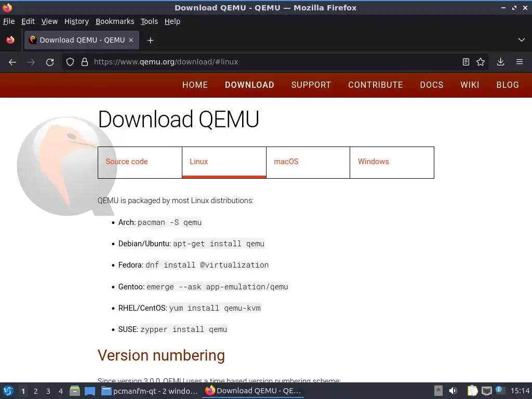This screenshot has height=399, width=532.
Task: Launch the file manager from the panel
Action: click(75, 391)
